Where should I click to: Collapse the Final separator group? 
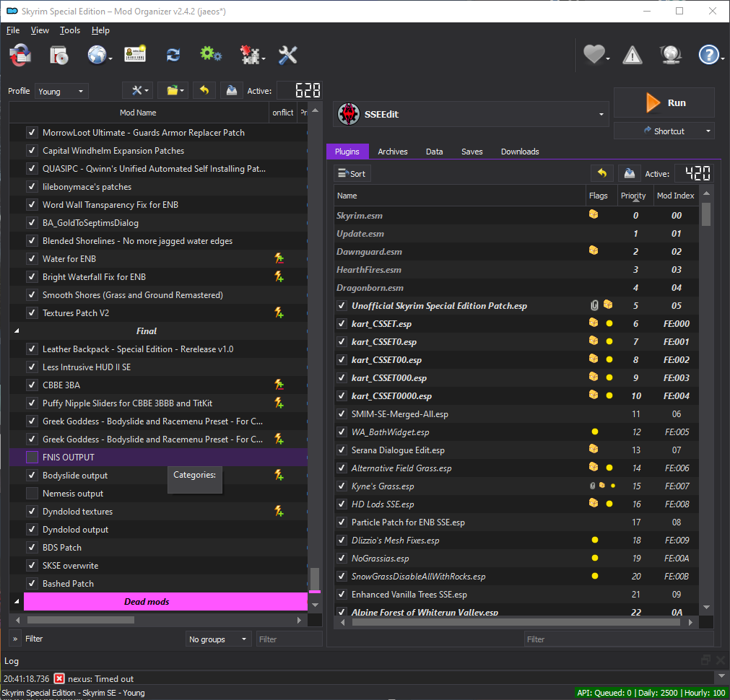(x=17, y=331)
